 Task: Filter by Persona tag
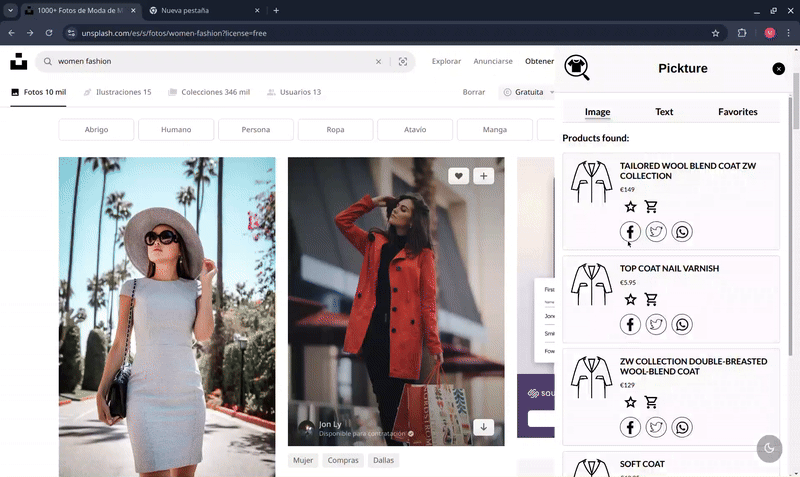click(x=256, y=130)
